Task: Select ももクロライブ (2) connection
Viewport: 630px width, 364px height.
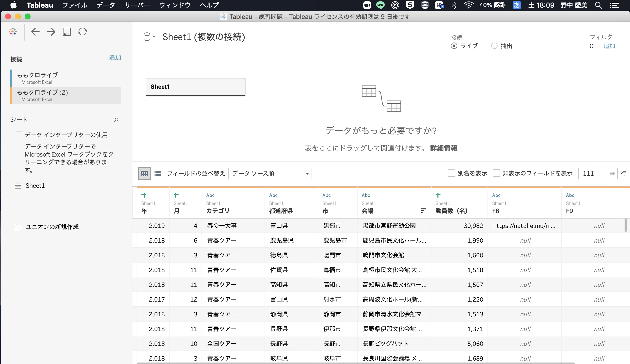Action: (x=66, y=95)
